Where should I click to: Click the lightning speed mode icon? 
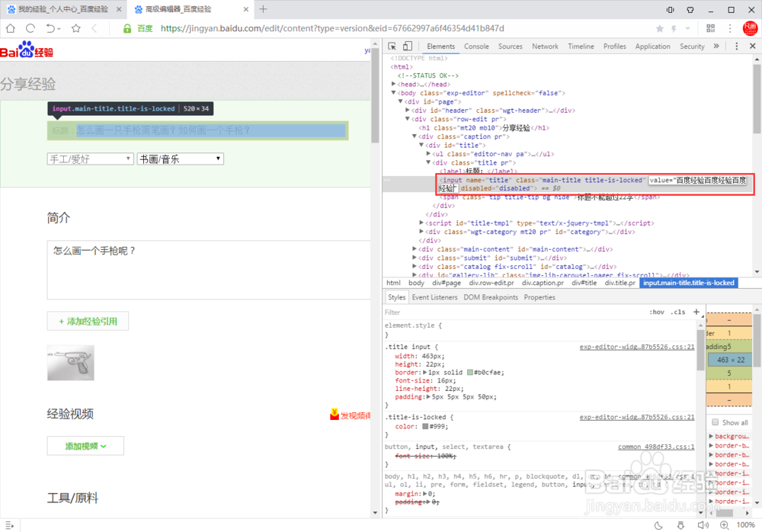click(674, 29)
